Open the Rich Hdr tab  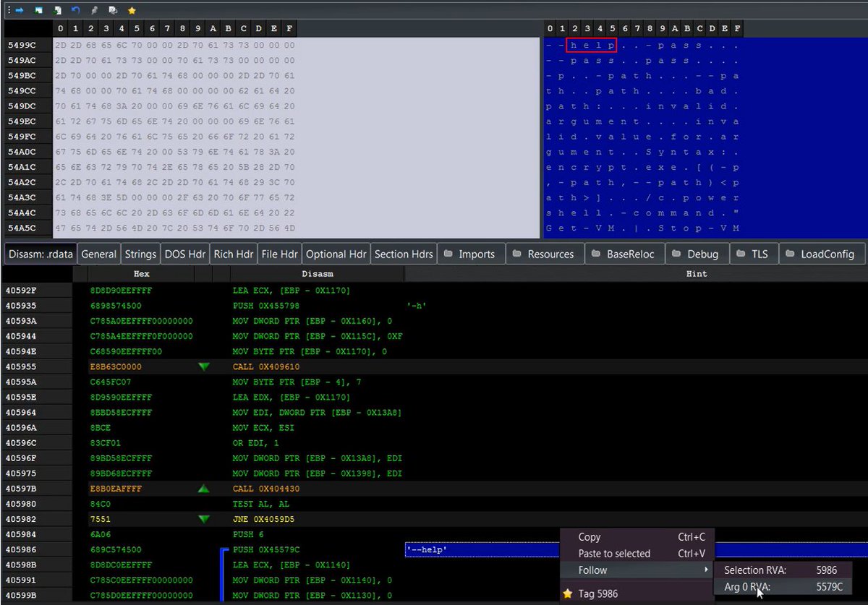point(234,254)
